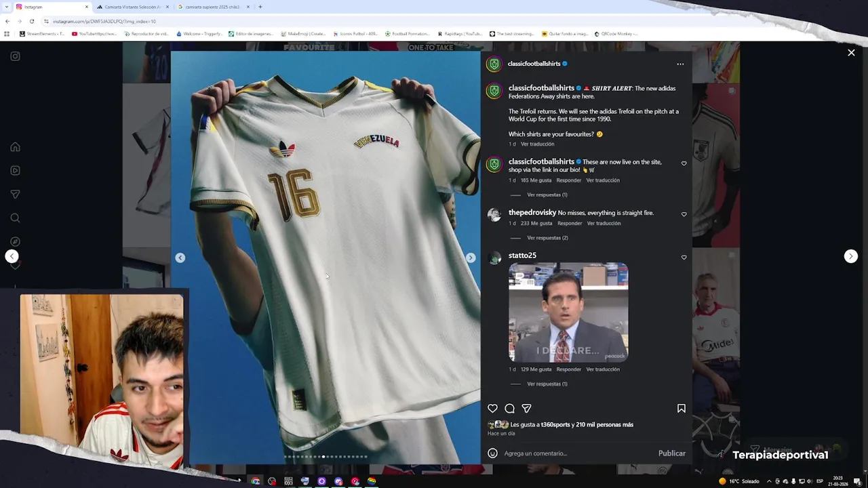Open StreamElements bookmark
Screen dimensions: 868x488
click(41, 33)
